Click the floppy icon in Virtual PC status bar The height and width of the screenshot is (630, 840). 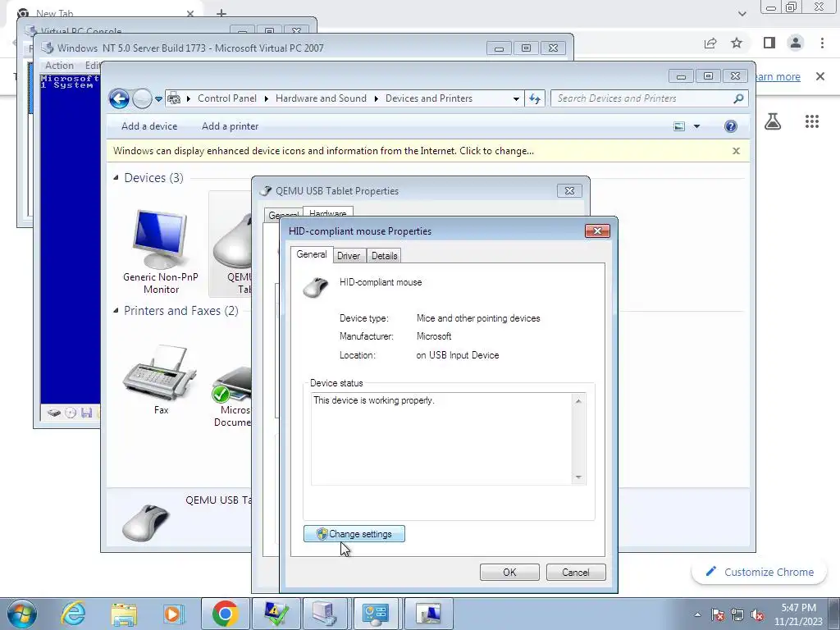(x=87, y=413)
